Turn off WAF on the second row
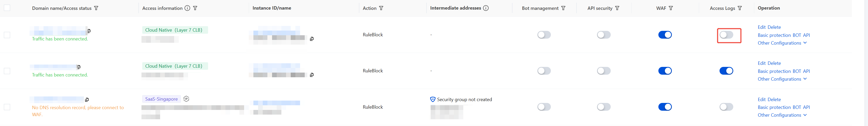Viewport: 868px width, 126px height. coord(665,71)
